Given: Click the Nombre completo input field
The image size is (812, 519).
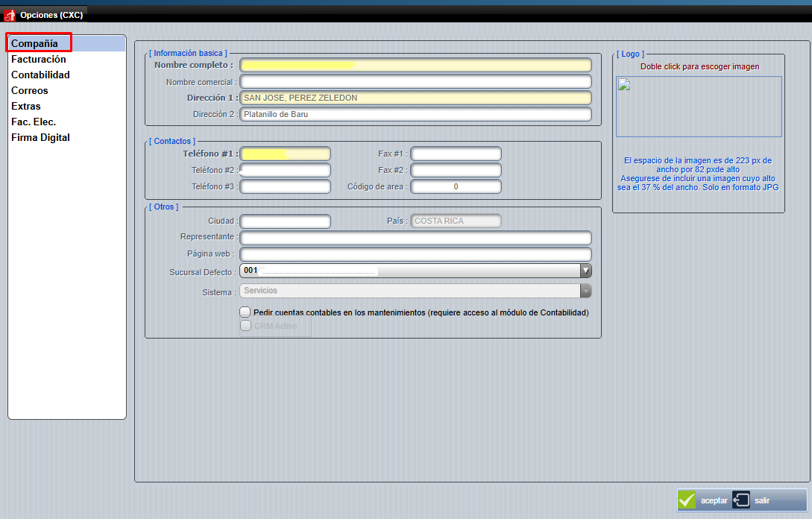Looking at the screenshot, I should click(417, 65).
